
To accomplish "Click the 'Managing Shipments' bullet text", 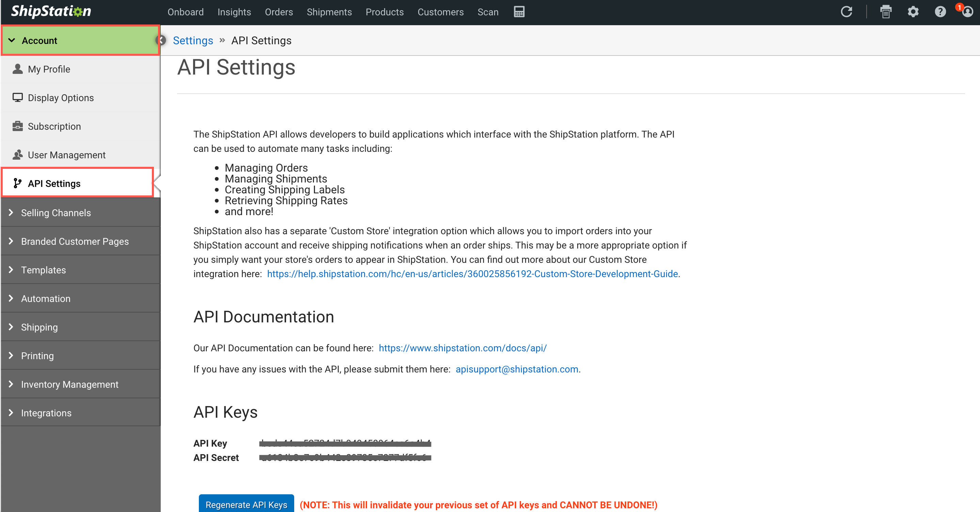I will (276, 179).
